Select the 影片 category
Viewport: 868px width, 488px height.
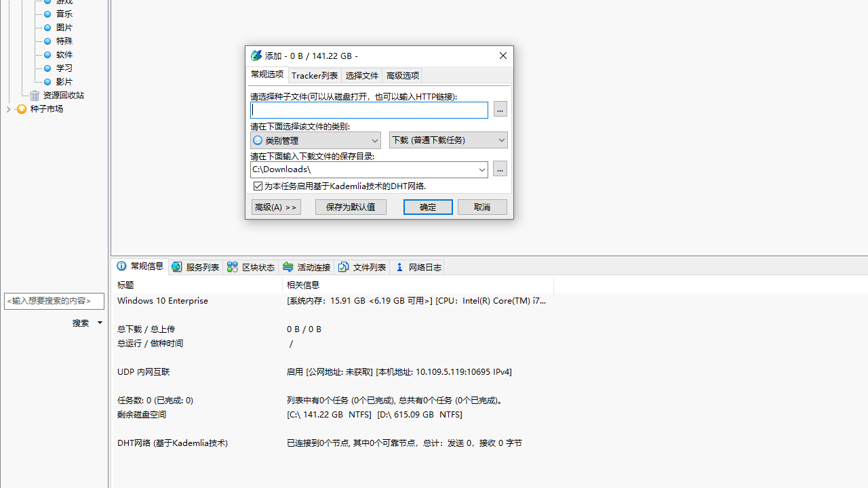point(64,81)
